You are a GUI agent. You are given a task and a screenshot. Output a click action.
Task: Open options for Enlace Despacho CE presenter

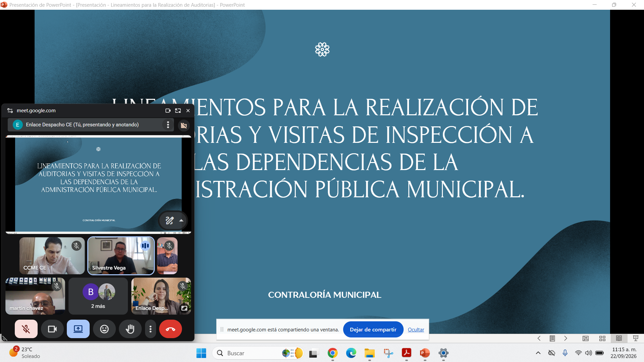168,125
